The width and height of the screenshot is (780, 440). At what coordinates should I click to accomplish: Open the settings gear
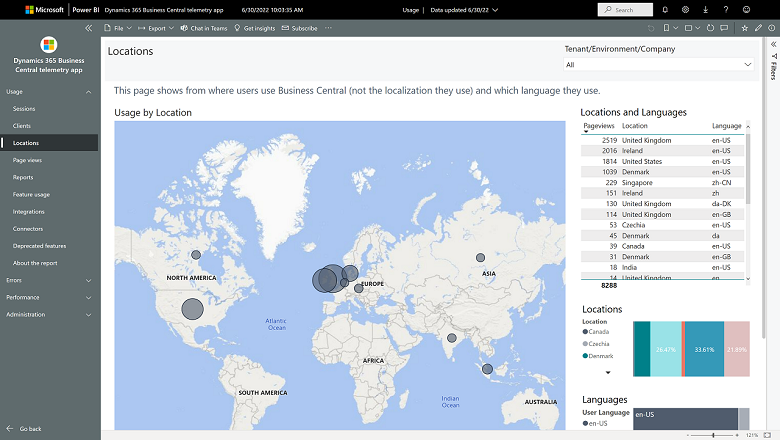pos(685,9)
